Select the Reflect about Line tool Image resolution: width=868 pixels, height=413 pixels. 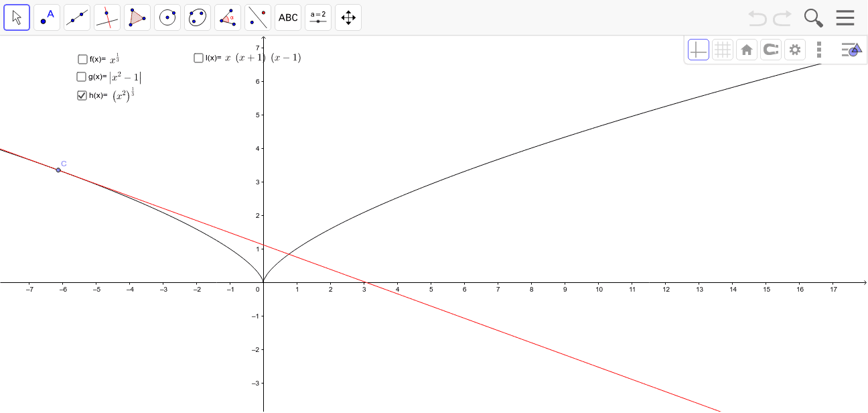coord(258,17)
